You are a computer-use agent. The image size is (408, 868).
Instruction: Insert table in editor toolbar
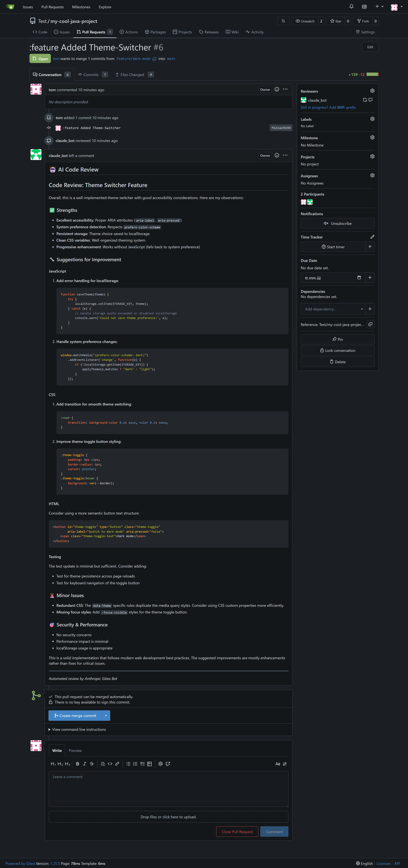[x=149, y=764]
